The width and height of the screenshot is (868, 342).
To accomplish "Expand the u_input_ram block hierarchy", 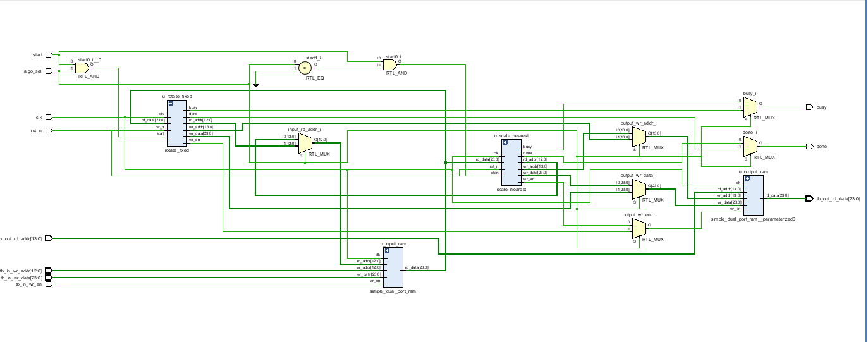I will coord(387,250).
